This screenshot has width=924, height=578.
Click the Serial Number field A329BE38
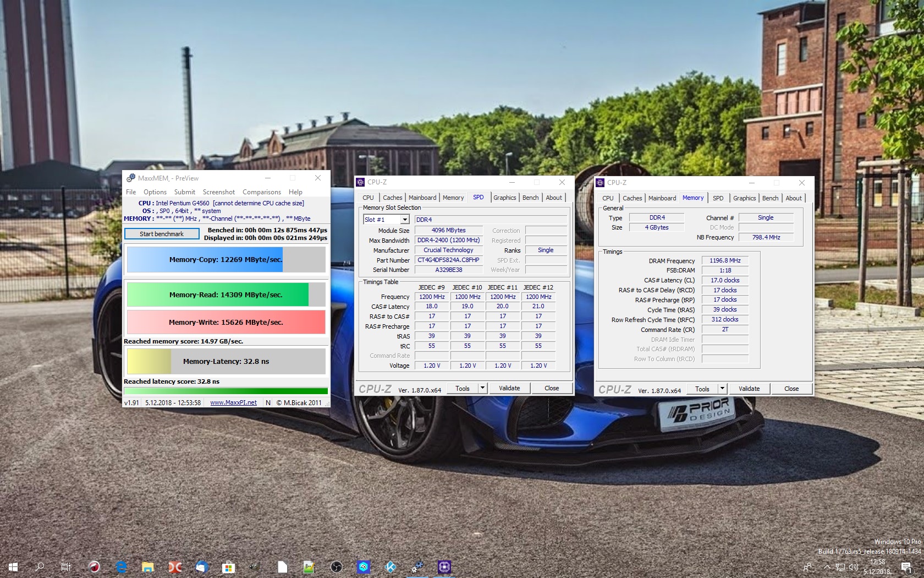(448, 270)
